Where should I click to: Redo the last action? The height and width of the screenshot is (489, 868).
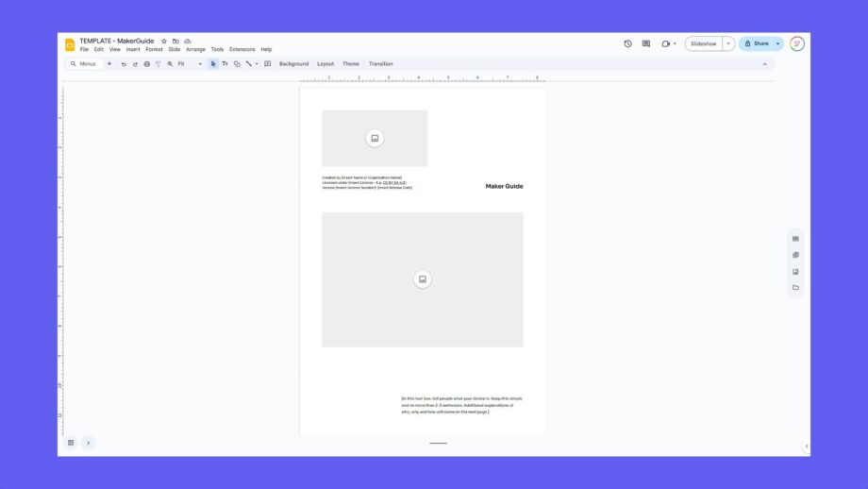135,64
